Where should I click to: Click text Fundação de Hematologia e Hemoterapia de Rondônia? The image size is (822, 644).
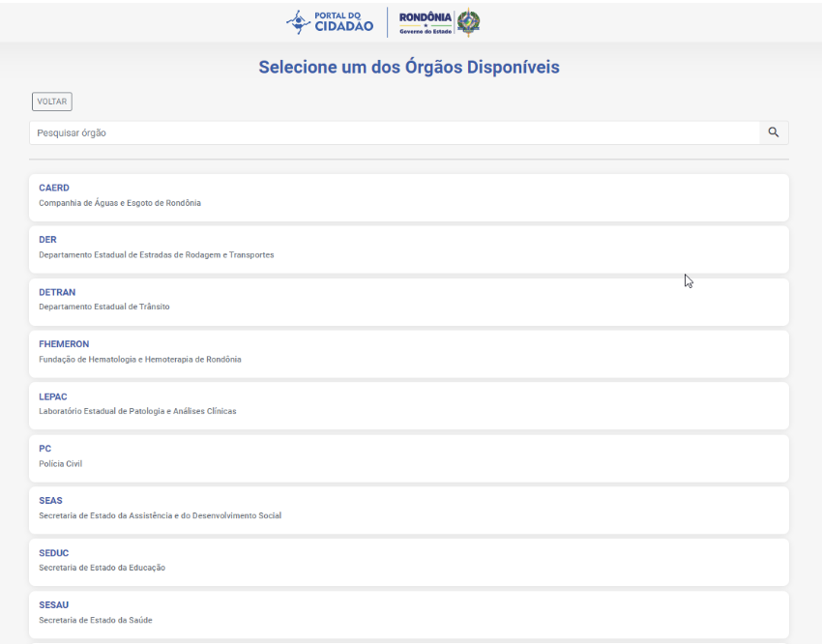point(140,360)
